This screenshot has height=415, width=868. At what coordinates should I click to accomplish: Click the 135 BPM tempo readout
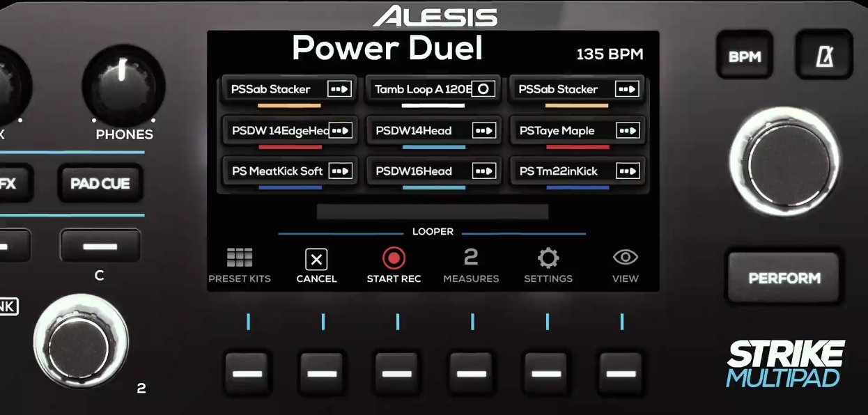click(x=610, y=54)
